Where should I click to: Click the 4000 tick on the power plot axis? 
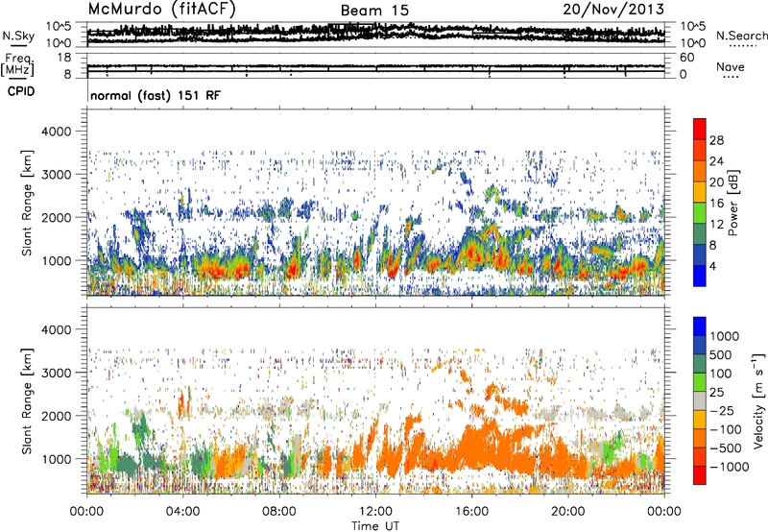(x=56, y=132)
